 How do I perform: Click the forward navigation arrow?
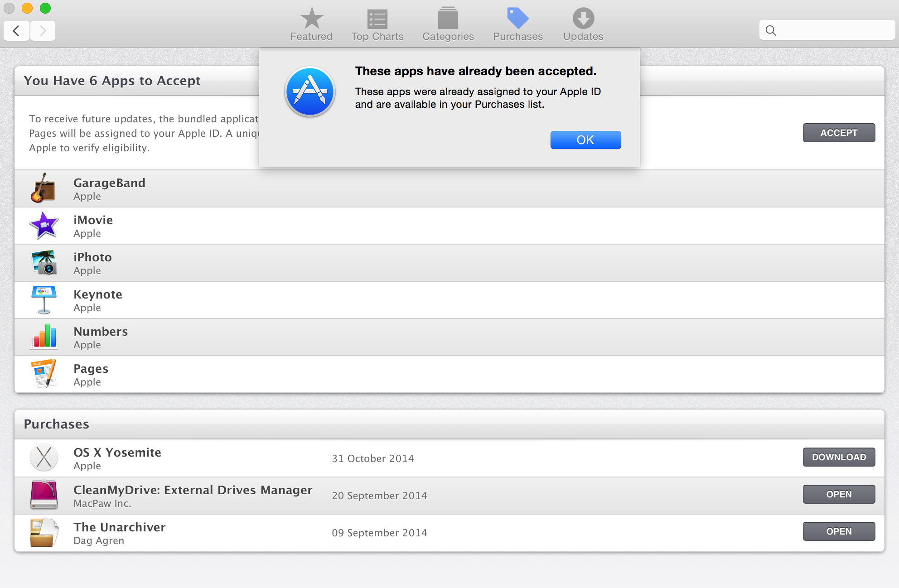[x=43, y=31]
